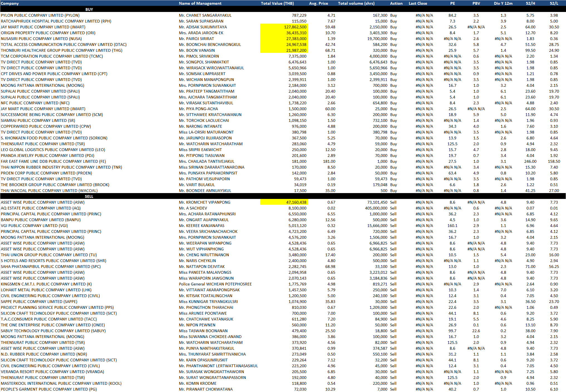Select PROJECT PLANNING SERVICE (PPS) cell
The image size is (566, 392).
click(57, 307)
